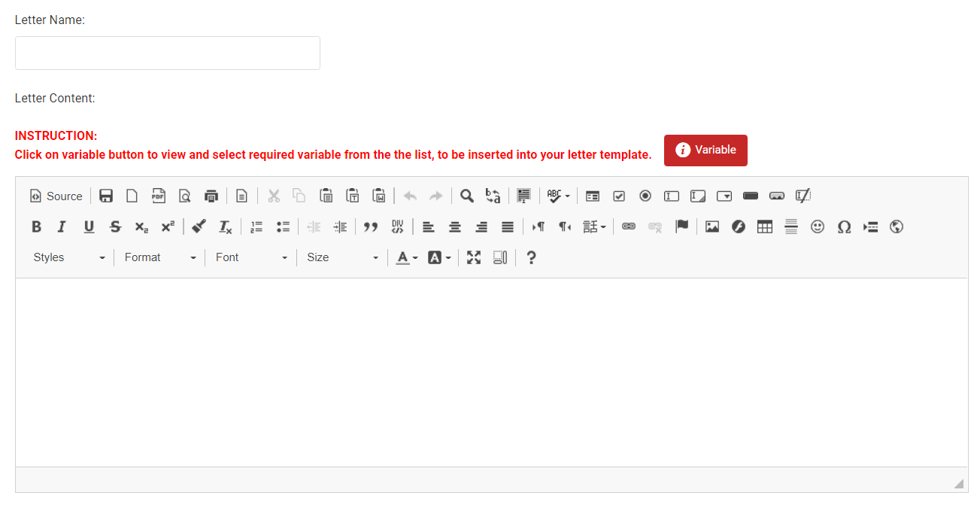Image resolution: width=980 pixels, height=520 pixels.
Task: Toggle Underline text formatting
Action: pos(89,227)
